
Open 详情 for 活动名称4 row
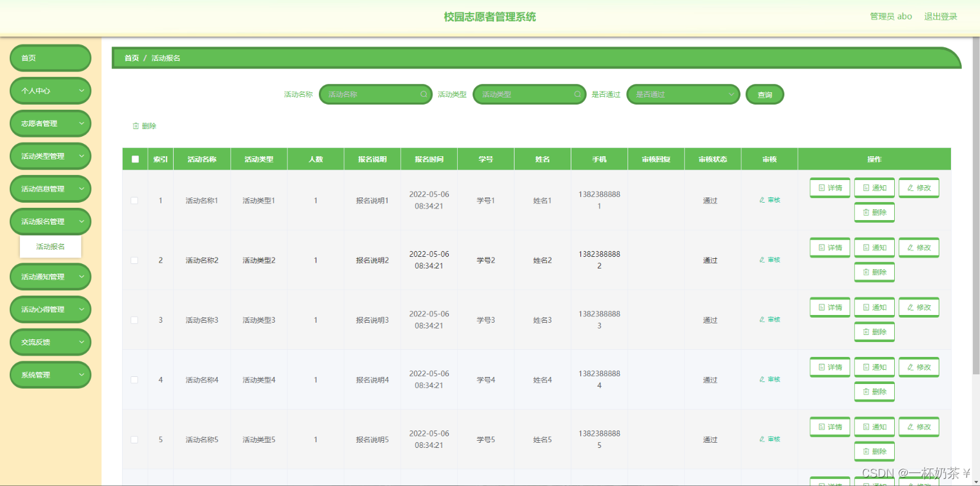[x=830, y=367]
